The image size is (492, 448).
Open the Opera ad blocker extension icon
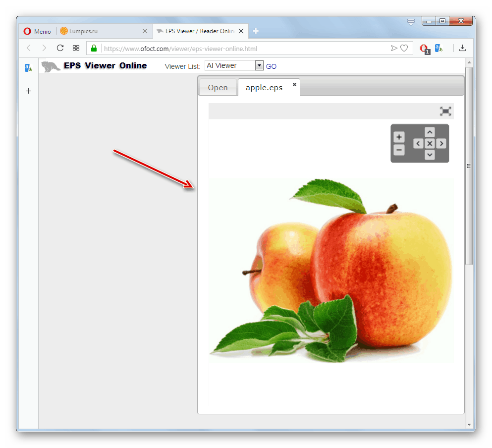[x=425, y=49]
